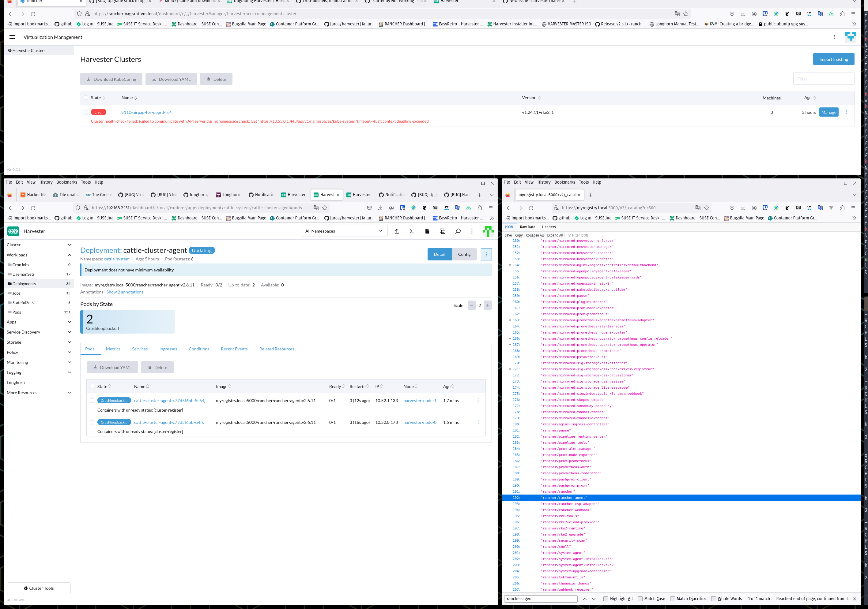
Task: Open the All Namespaces dropdown
Action: click(344, 231)
